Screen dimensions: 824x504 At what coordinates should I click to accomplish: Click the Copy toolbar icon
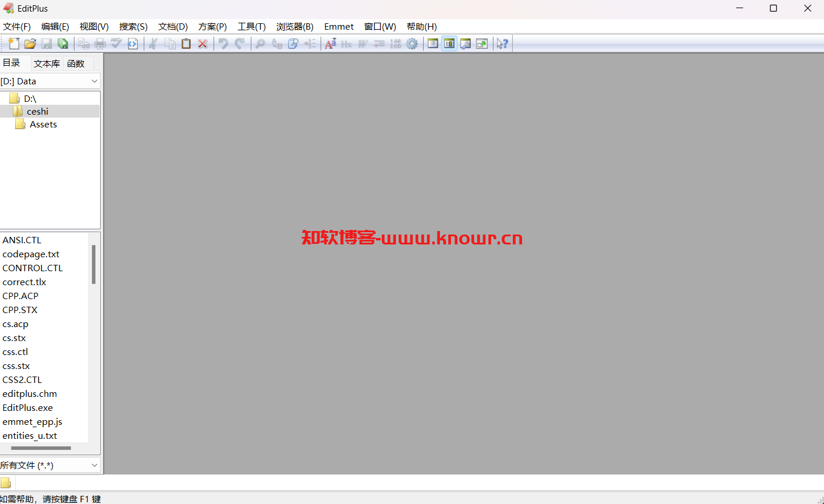pos(170,44)
